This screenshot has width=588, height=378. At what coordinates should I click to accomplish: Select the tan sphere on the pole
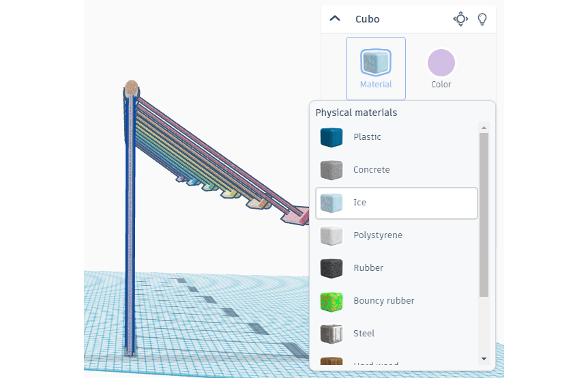coord(131,88)
